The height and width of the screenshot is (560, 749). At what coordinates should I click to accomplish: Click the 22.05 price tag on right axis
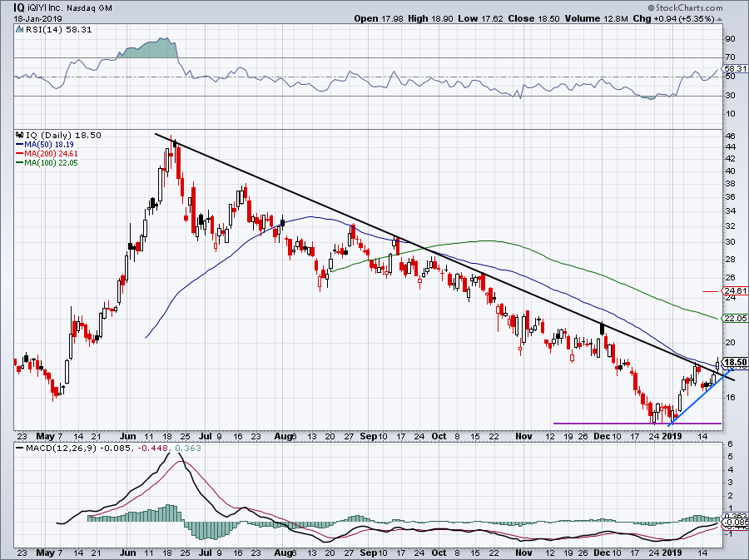[x=735, y=318]
